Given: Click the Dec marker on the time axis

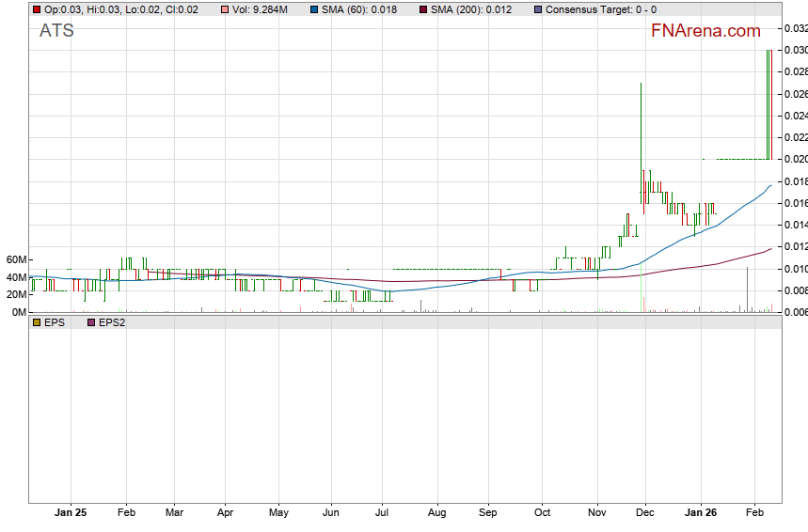Looking at the screenshot, I should point(645,513).
